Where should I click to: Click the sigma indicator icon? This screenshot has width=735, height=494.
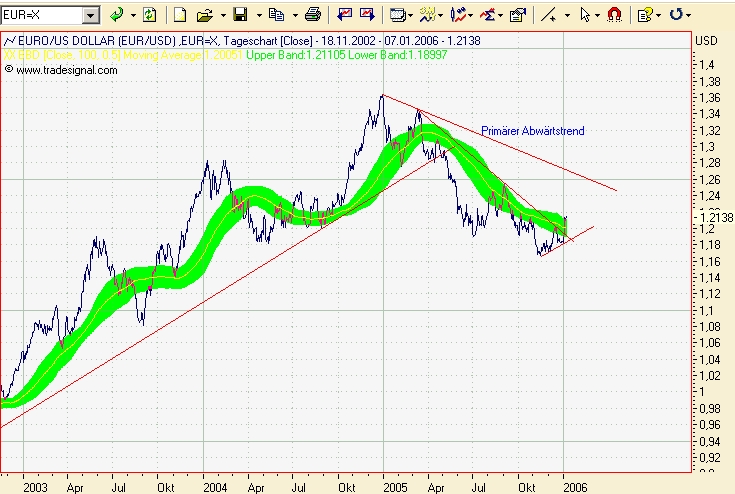click(x=488, y=15)
